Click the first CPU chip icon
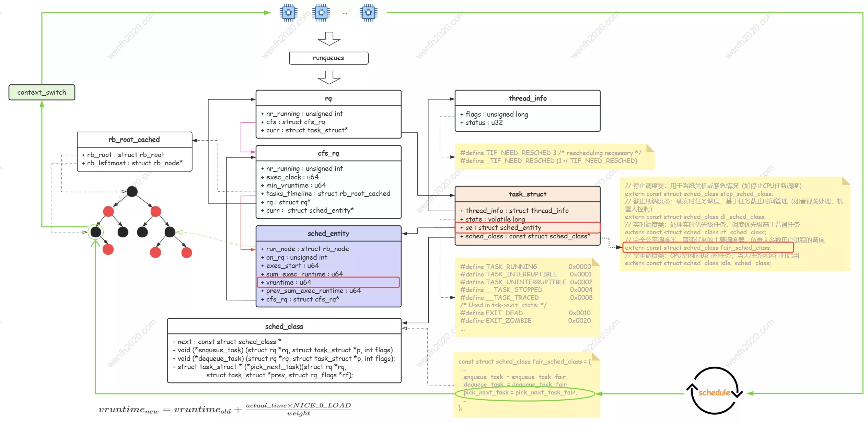This screenshot has height=425, width=868. pyautogui.click(x=288, y=13)
